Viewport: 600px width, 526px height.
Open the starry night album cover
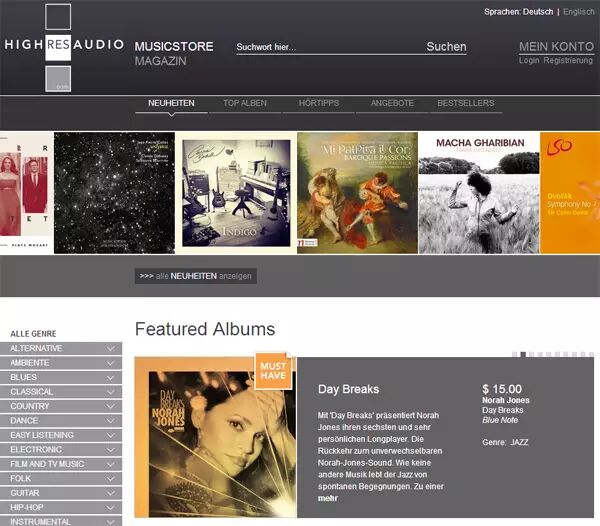[114, 193]
